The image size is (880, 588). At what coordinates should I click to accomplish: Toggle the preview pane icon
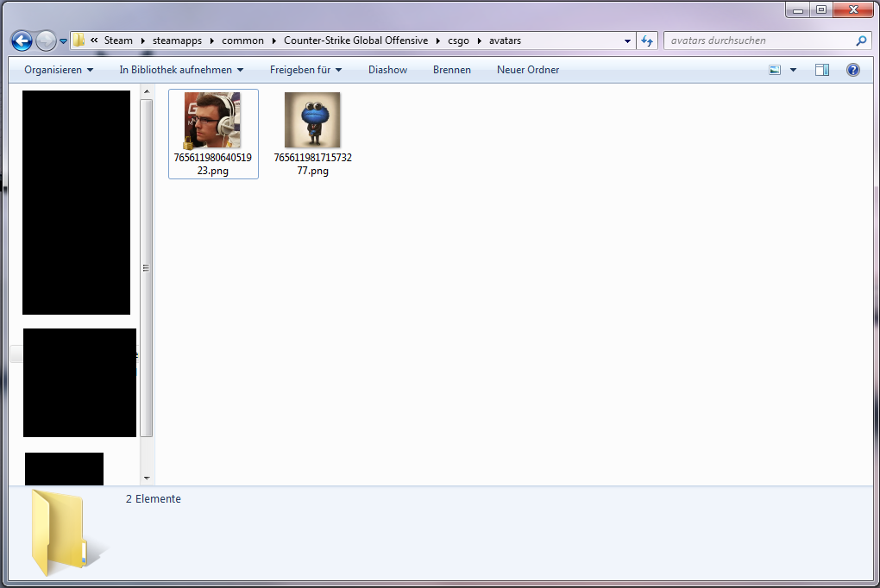[822, 70]
